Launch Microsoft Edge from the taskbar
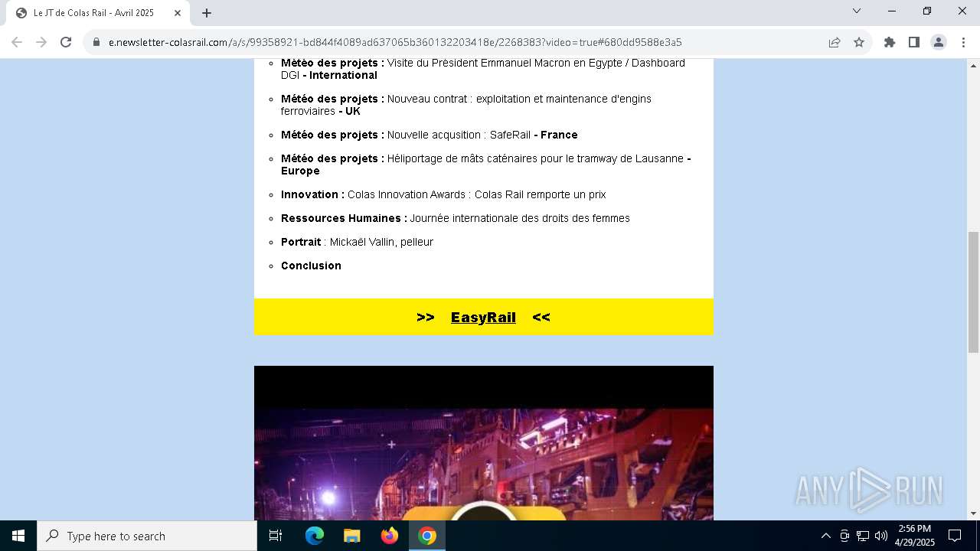The width and height of the screenshot is (980, 551). coord(315,536)
